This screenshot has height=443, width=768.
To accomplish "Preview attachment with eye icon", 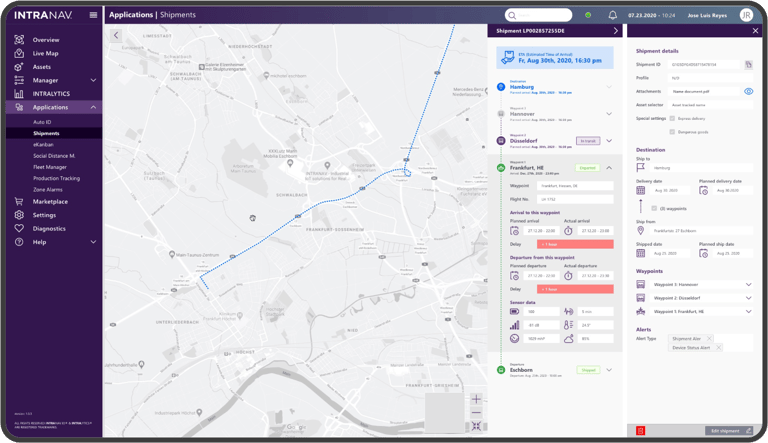I will click(748, 92).
